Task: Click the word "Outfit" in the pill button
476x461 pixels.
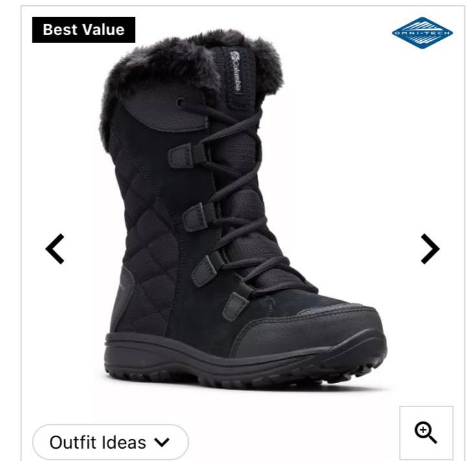Action: pyautogui.click(x=71, y=442)
